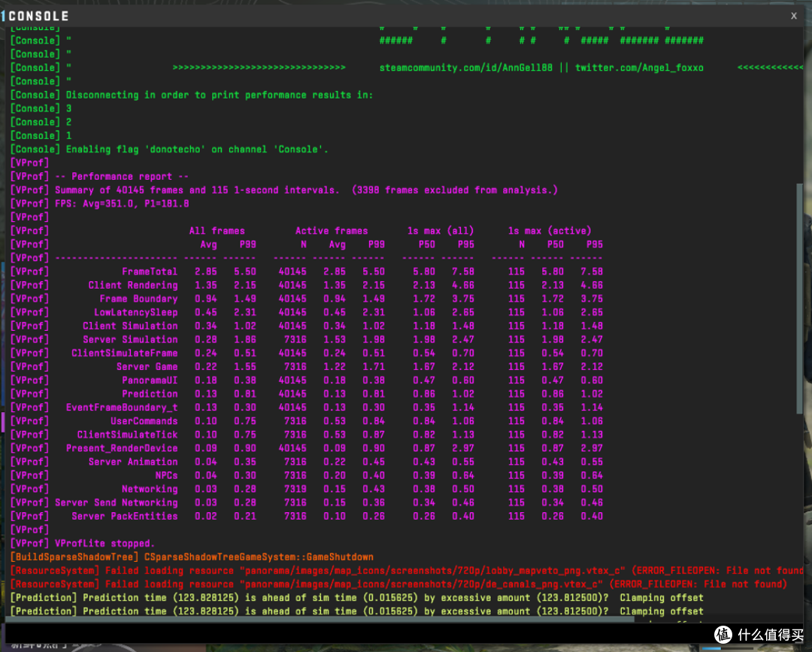Click the '1s max (active)' column header
The height and width of the screenshot is (652, 812).
[550, 230]
